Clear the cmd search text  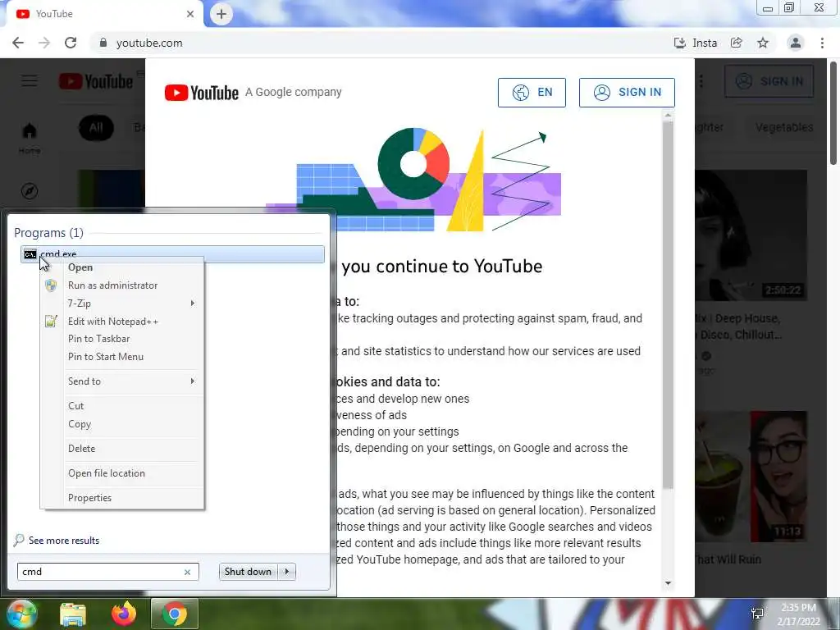pyautogui.click(x=188, y=572)
